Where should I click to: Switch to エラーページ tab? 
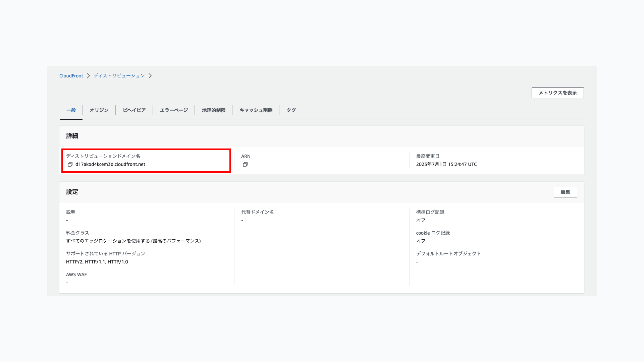(174, 110)
